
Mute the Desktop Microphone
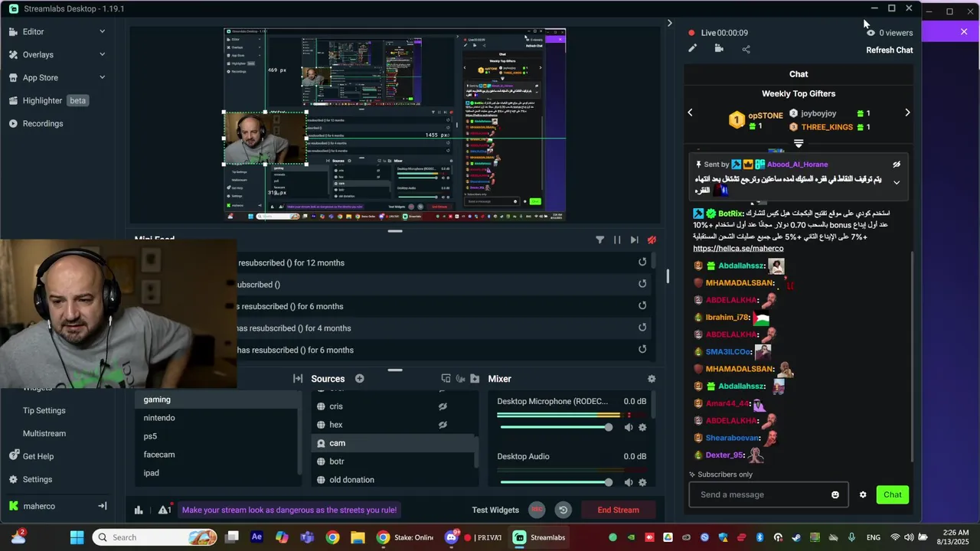629,427
